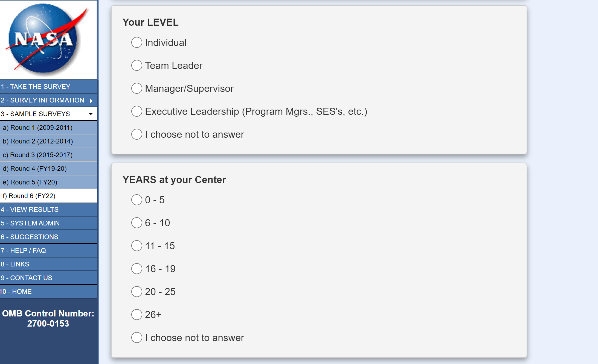Select 26+ years radio button
Image resolution: width=598 pixels, height=364 pixels.
[x=137, y=315]
